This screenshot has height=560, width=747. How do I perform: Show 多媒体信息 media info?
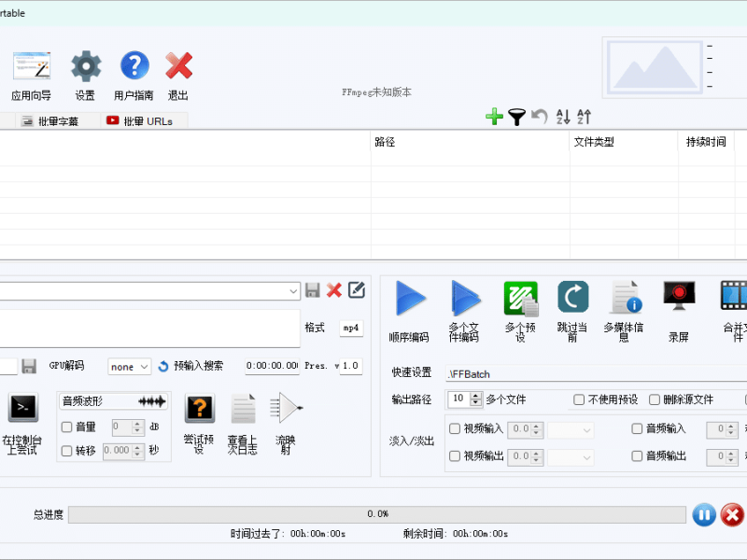[624, 312]
